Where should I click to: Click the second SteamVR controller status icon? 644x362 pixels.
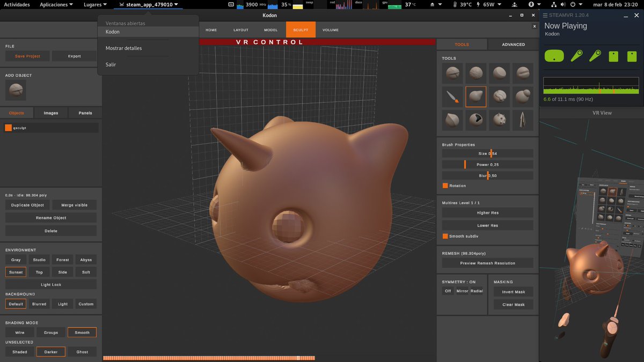coord(595,55)
